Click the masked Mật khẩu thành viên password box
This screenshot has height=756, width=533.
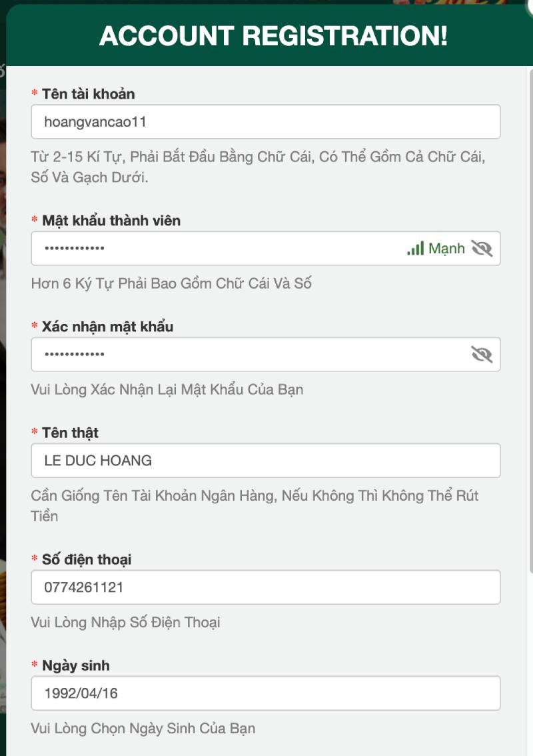[200, 248]
